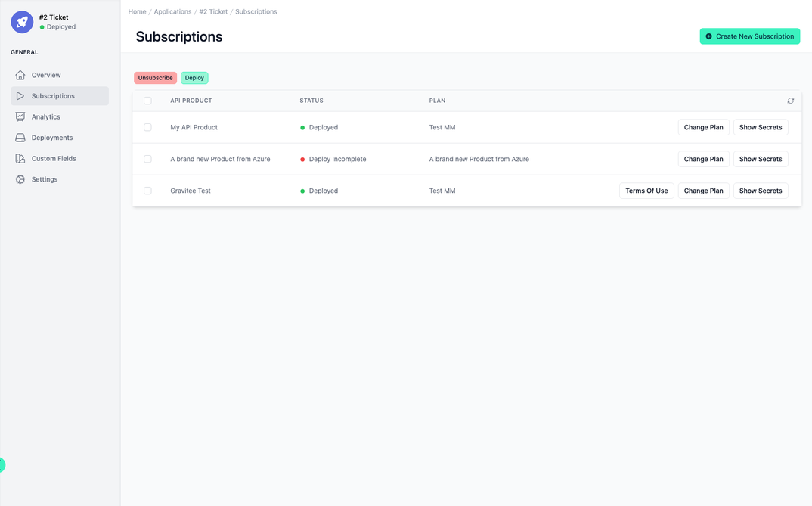
Task: Click the green widget on the left screen edge
Action: [2, 464]
